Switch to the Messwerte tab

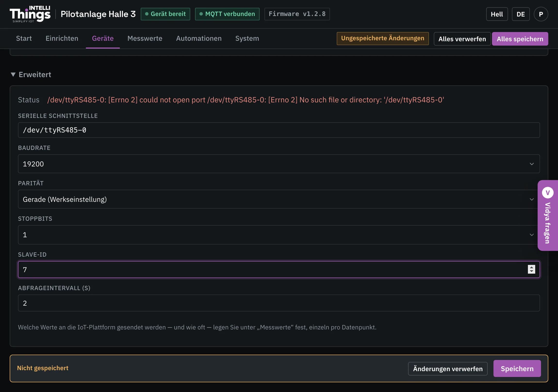pyautogui.click(x=145, y=38)
